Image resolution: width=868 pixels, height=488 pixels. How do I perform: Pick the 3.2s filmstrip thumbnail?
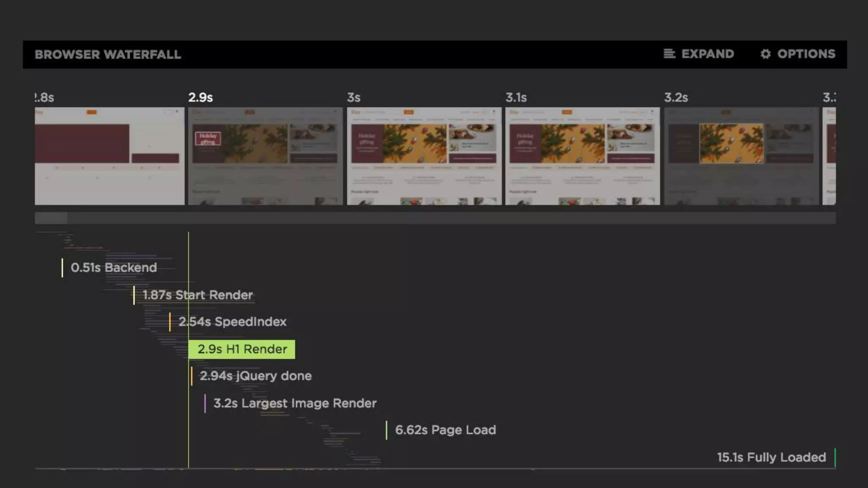click(x=741, y=156)
